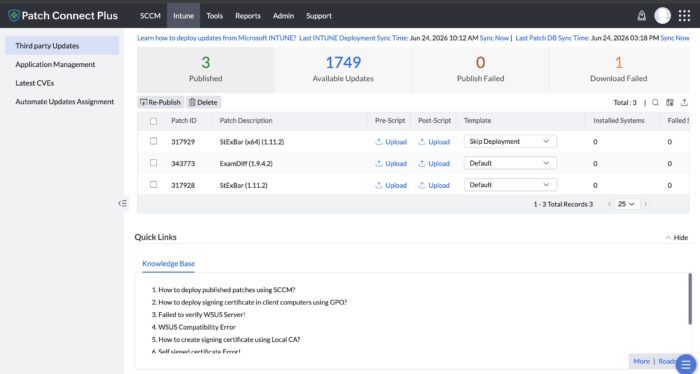Click the Knowledge Base scrollbar

[690, 299]
